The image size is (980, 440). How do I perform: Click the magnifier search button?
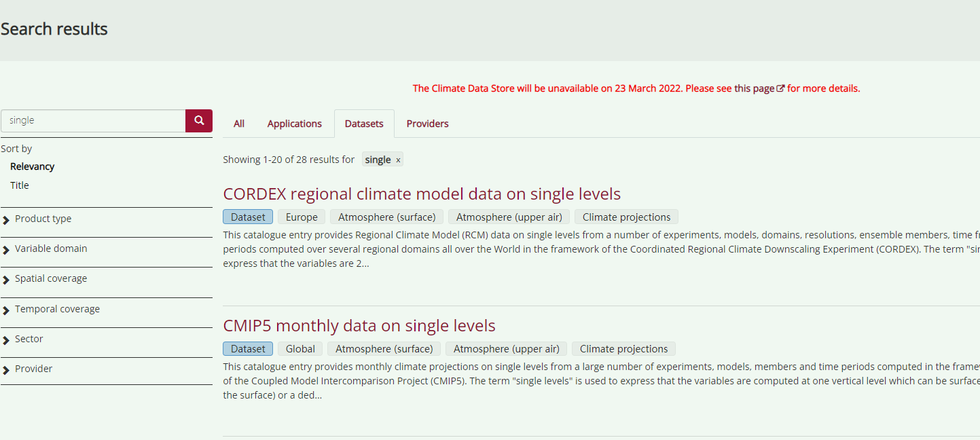click(x=199, y=121)
